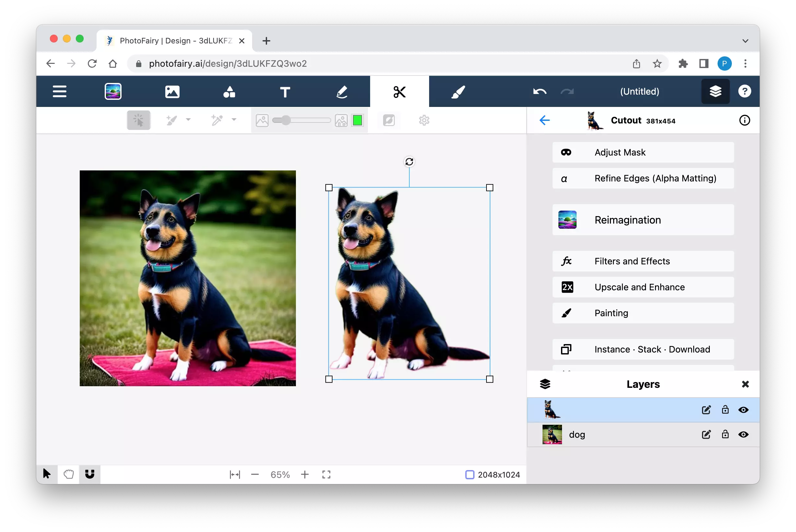Toggle visibility of the dog layer
The width and height of the screenshot is (796, 532).
tap(743, 434)
